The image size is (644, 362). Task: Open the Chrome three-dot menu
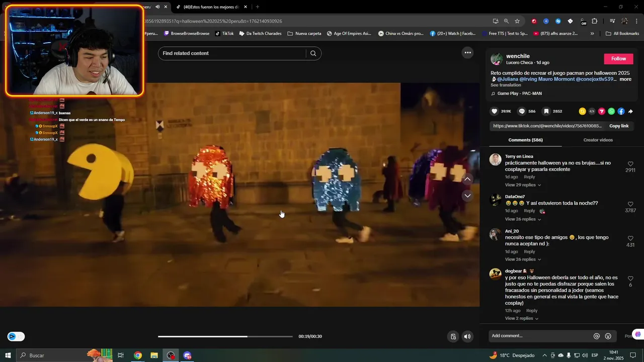pyautogui.click(x=636, y=21)
